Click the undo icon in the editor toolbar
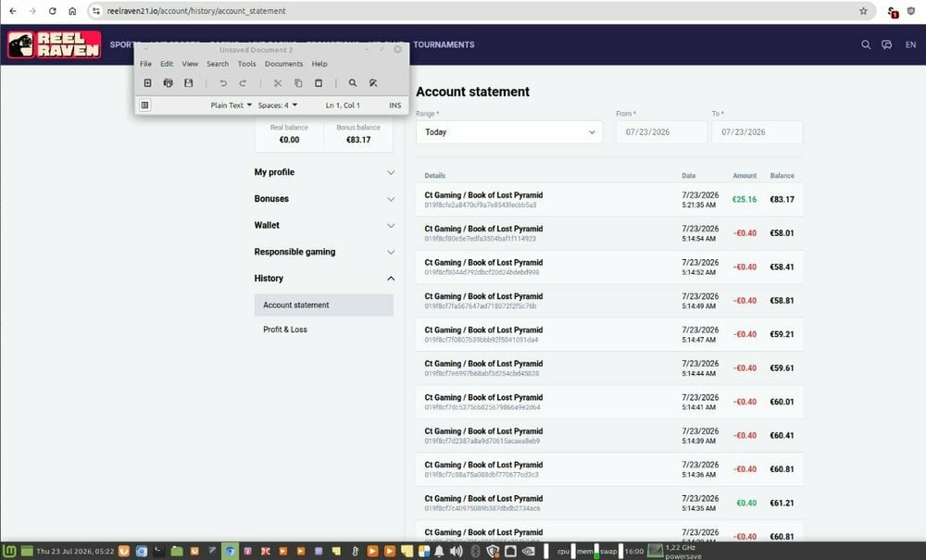Screen dimensions: 926x560 click(x=223, y=83)
